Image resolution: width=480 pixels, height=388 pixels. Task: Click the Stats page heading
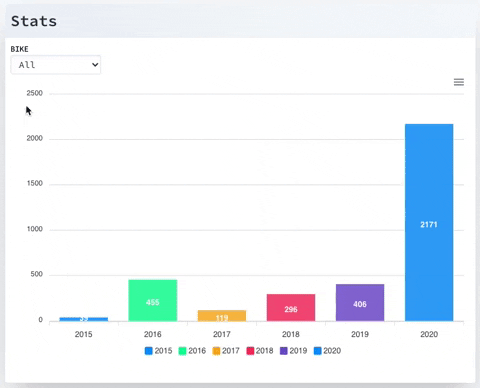click(x=34, y=21)
